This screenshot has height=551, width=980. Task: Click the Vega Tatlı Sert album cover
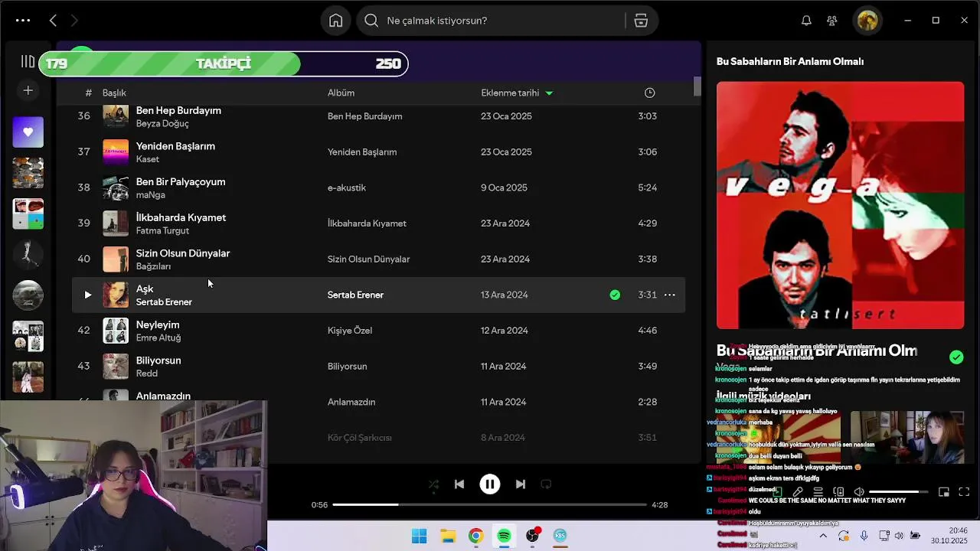tap(840, 205)
